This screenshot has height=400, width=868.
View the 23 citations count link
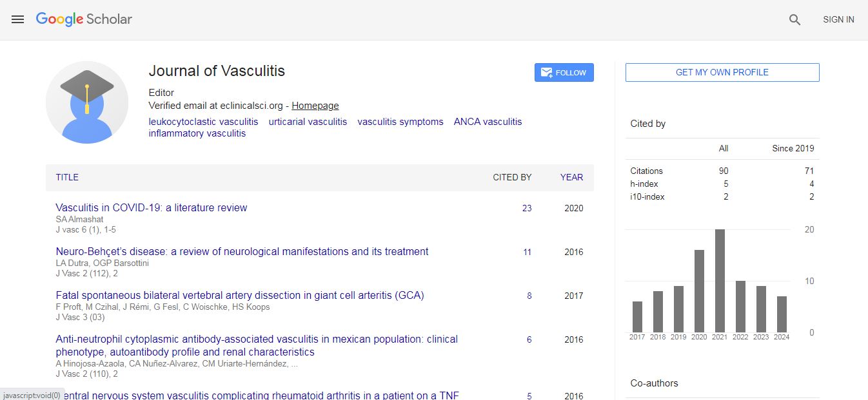click(527, 208)
